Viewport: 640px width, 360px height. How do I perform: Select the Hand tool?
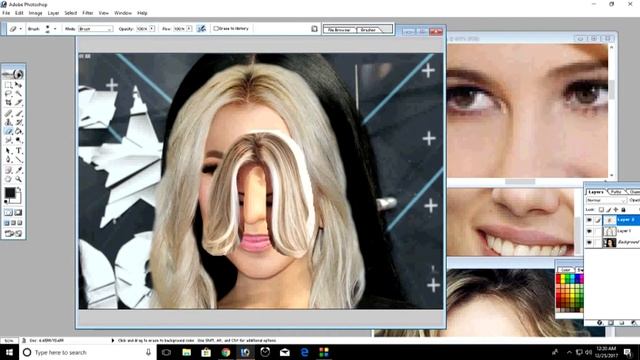tap(8, 179)
